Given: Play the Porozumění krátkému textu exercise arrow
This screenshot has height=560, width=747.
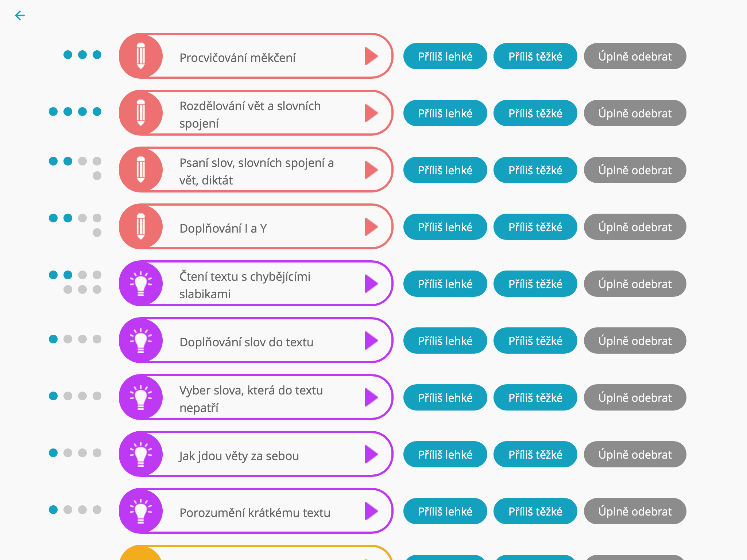Looking at the screenshot, I should click(371, 511).
